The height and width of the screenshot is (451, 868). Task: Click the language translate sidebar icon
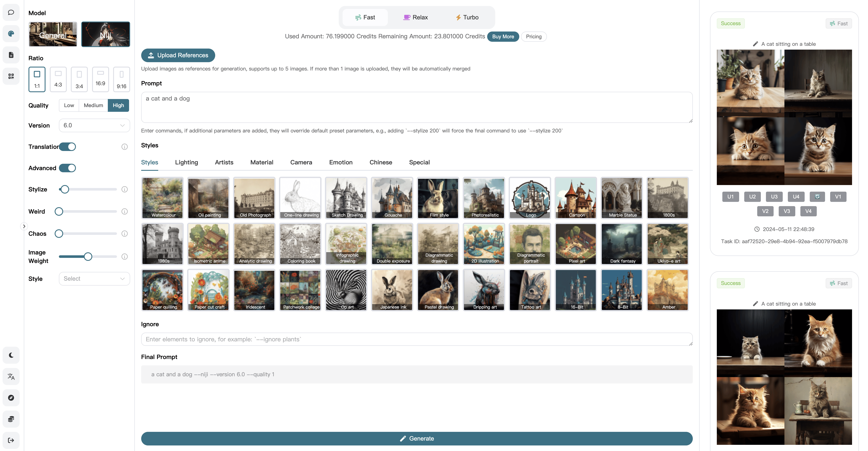coord(11,376)
